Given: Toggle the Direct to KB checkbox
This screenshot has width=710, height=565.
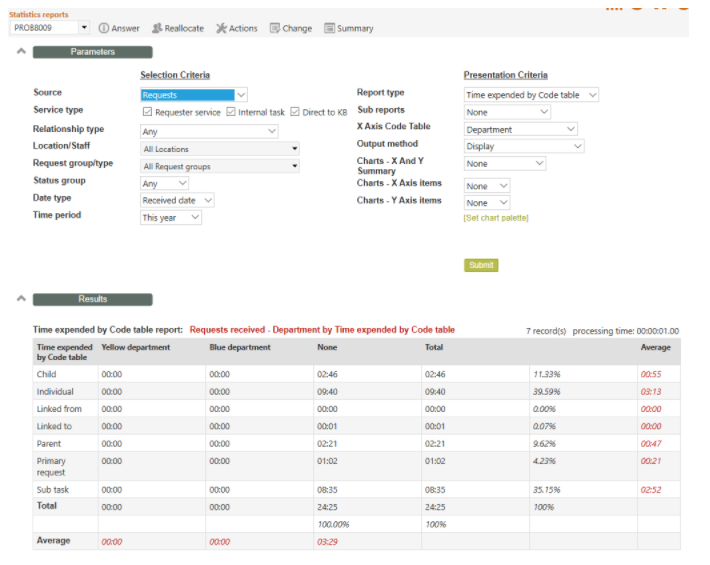Looking at the screenshot, I should click(x=295, y=112).
